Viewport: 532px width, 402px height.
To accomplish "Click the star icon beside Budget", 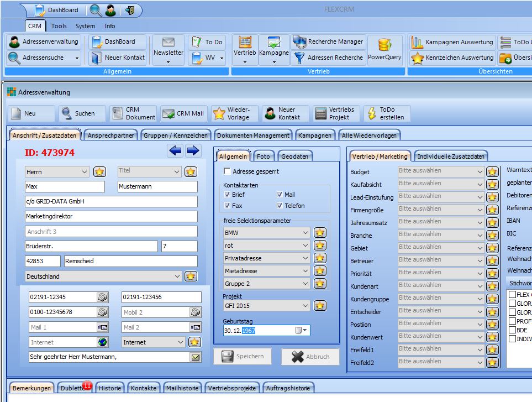I will coord(492,171).
